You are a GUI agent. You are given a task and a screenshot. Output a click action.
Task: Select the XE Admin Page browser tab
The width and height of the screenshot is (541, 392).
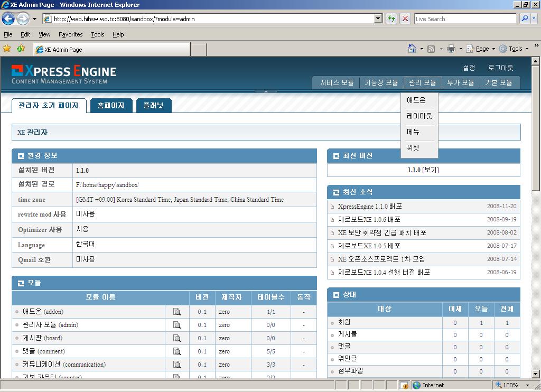click(x=111, y=49)
